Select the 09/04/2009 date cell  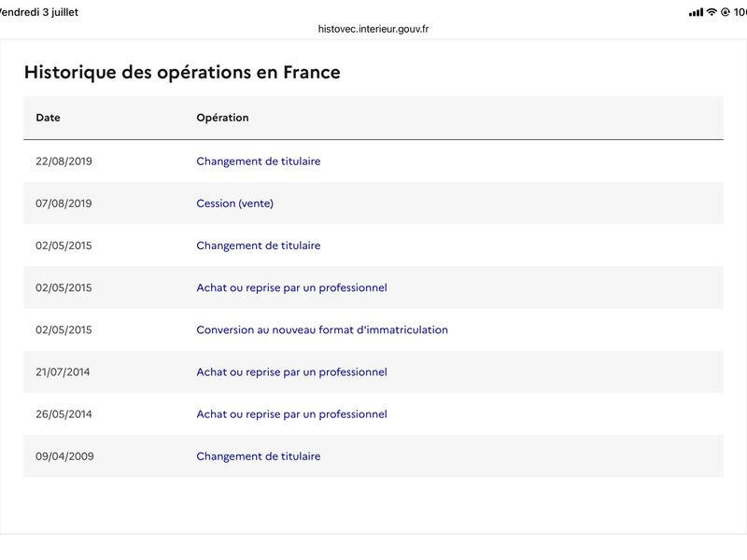64,456
